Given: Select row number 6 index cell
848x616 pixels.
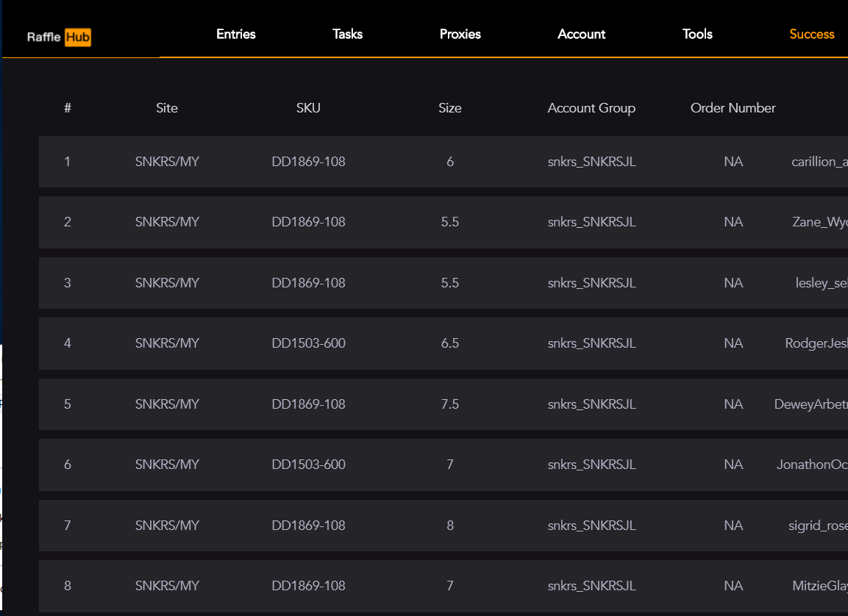Looking at the screenshot, I should 68,465.
